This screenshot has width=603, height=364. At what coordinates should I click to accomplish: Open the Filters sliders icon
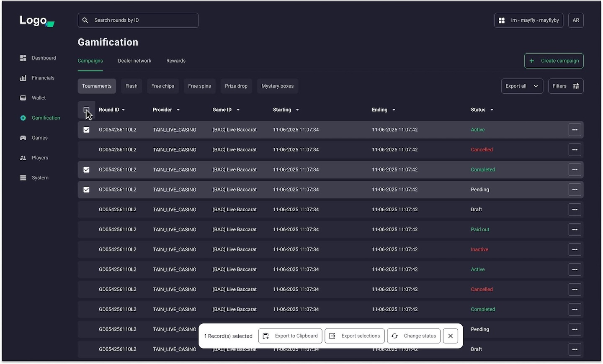(x=576, y=86)
